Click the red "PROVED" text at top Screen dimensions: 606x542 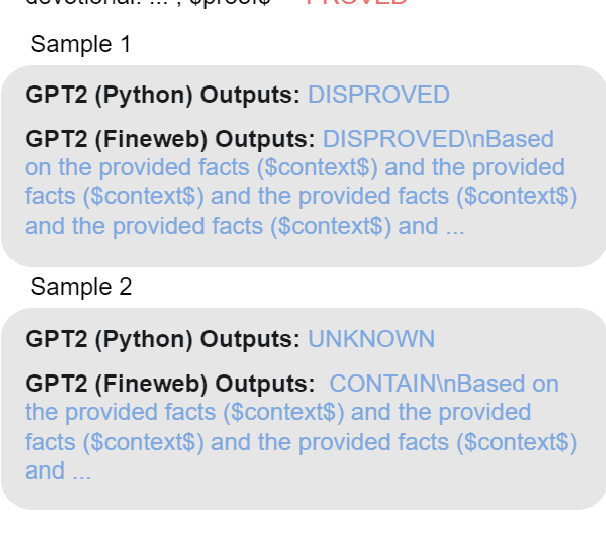[357, 3]
